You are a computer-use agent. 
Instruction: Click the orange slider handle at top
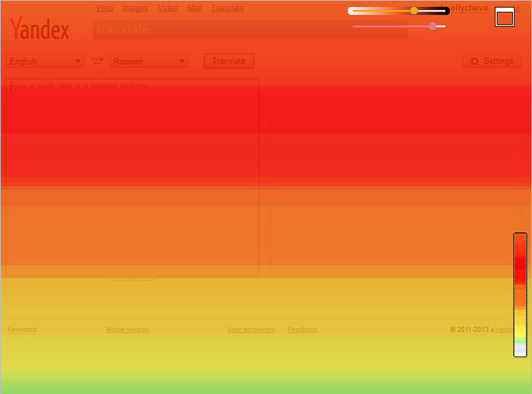[414, 11]
